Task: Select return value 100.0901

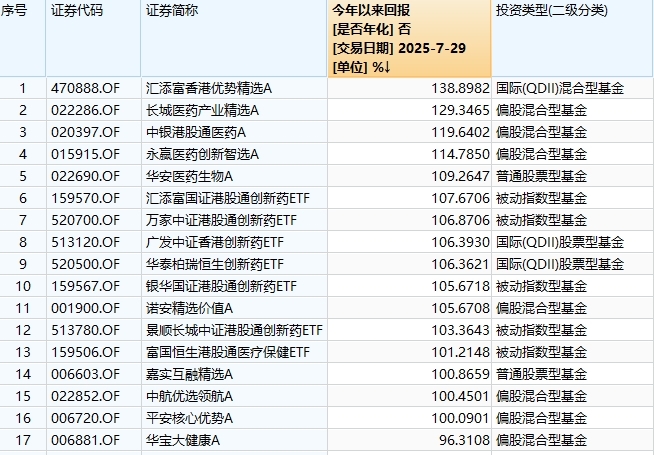Action: click(x=460, y=418)
